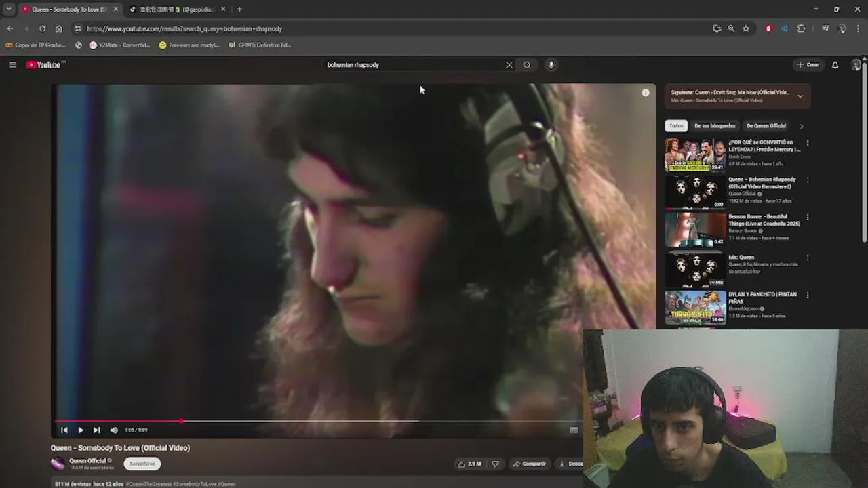Open the Benson Boone Coachella video thumbnail
Viewport: 868px width, 488px height.
tap(695, 230)
